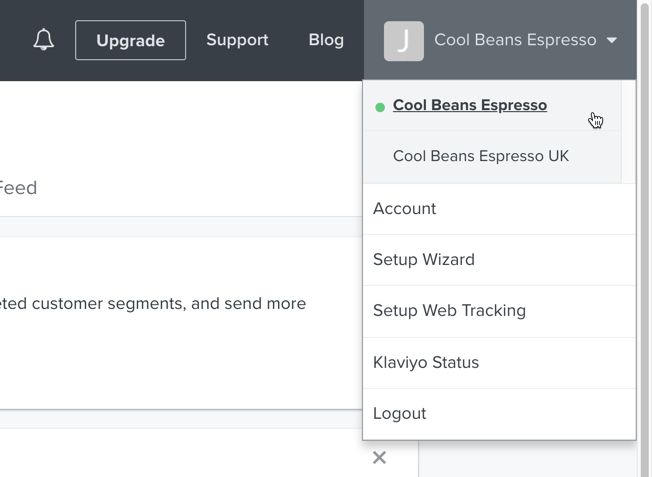Click the J account avatar
Screen dimensions: 652x477
coord(404,41)
